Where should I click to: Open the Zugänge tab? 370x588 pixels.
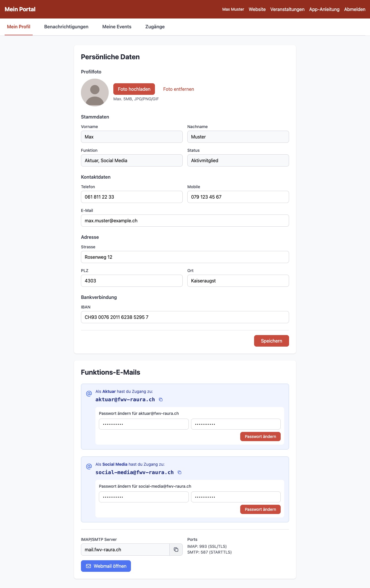click(x=155, y=27)
